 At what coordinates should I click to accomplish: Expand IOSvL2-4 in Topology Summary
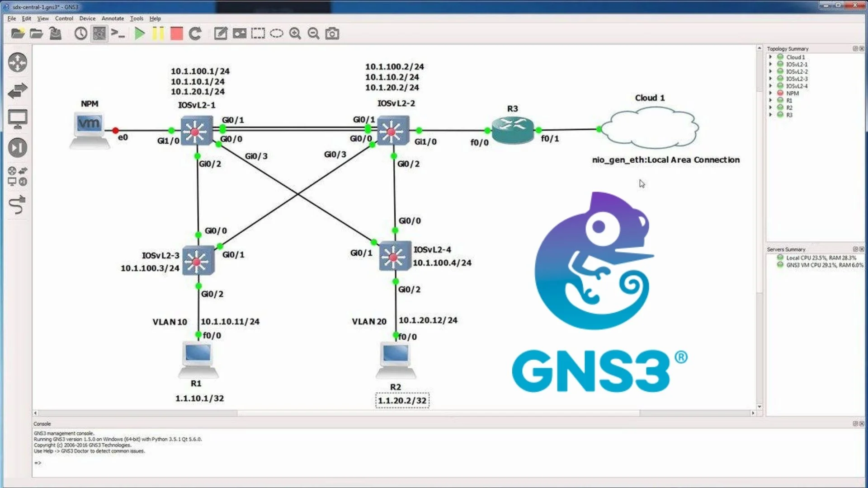tap(771, 86)
